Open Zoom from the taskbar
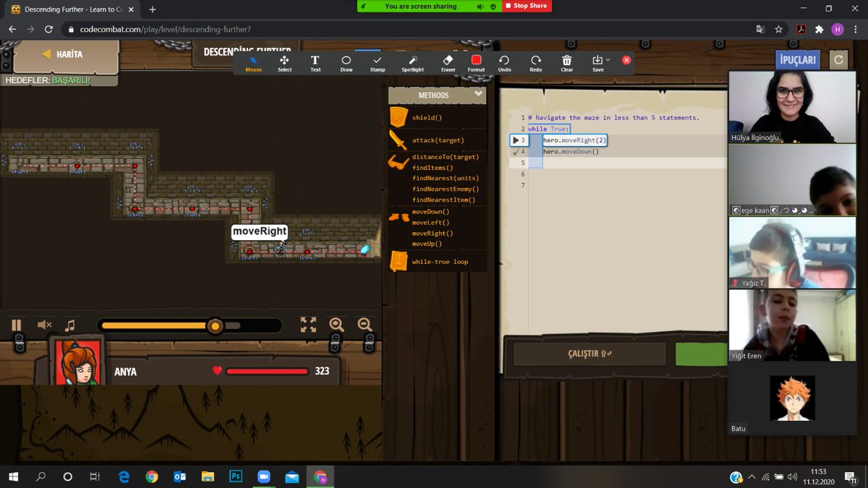The height and width of the screenshot is (488, 868). [263, 476]
